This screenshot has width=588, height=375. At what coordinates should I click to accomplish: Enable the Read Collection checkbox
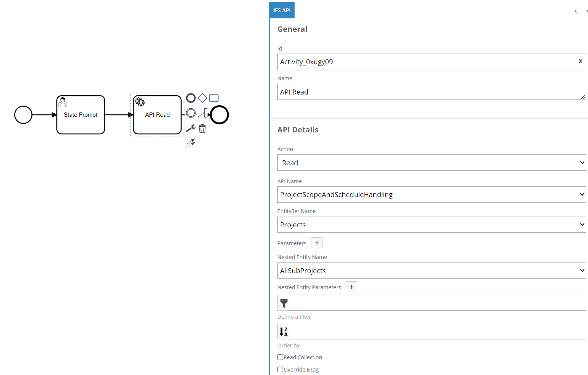tap(280, 357)
